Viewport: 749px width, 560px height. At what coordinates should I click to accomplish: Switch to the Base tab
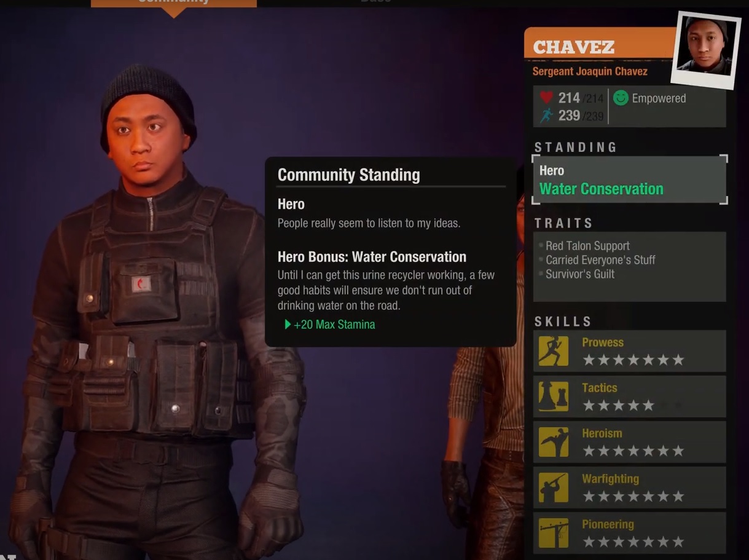pos(375,2)
